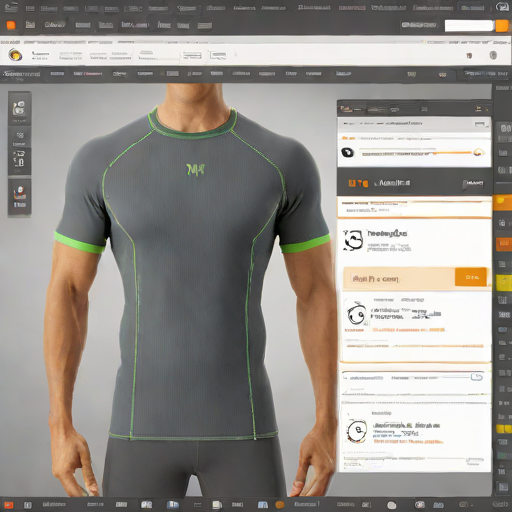The image size is (512, 512).
Task: Click the round multicolor logo icon in the white bar
Action: (15, 54)
